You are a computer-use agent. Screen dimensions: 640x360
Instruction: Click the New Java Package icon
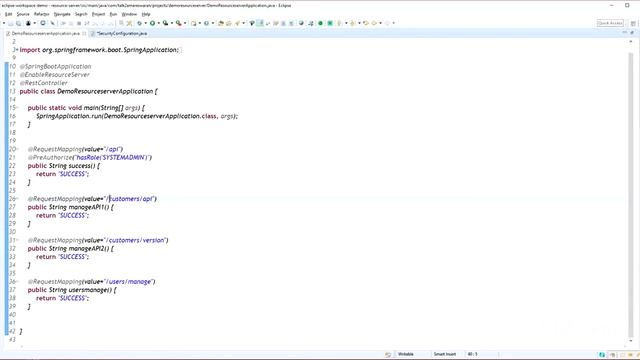[193, 23]
